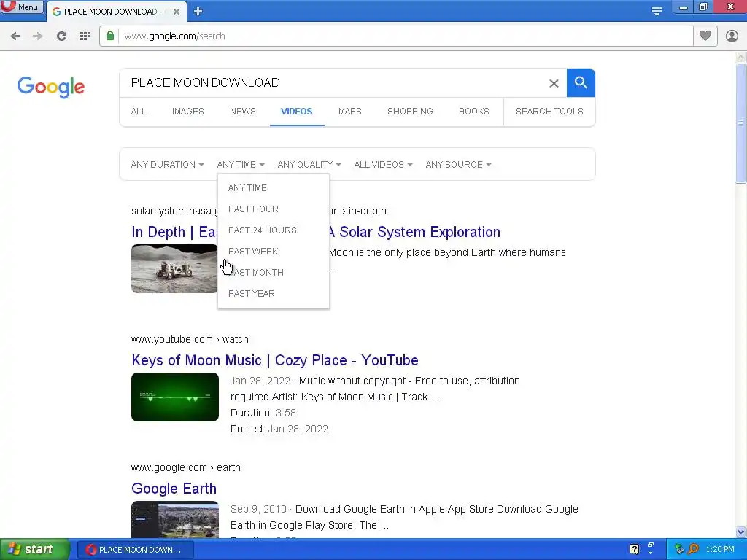
Task: Choose PAST HOUR from the menu
Action: point(274,209)
